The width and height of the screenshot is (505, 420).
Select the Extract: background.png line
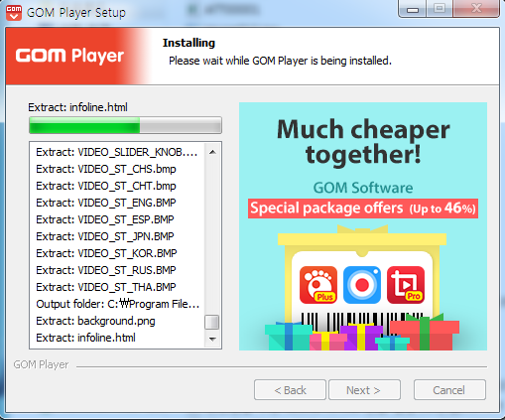coord(95,321)
